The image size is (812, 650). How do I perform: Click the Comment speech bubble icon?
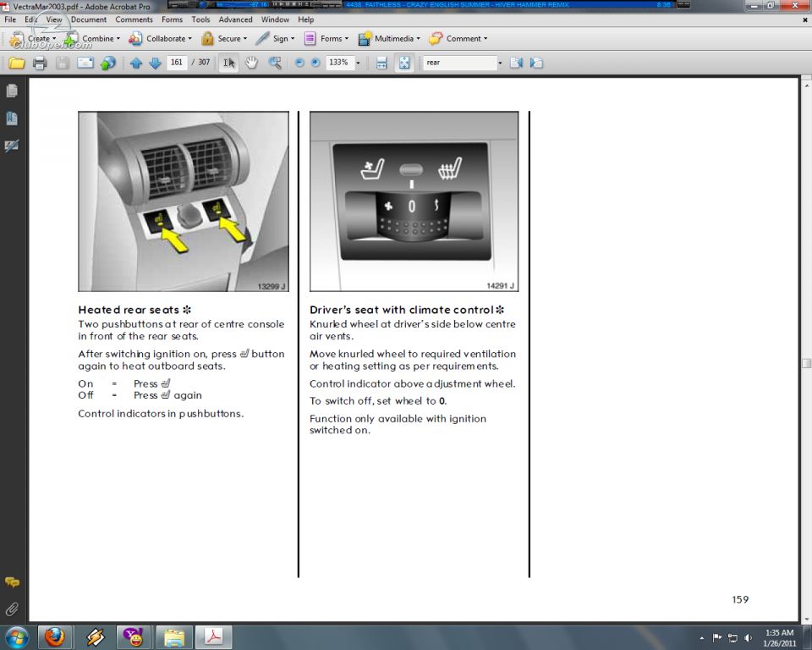click(x=436, y=38)
